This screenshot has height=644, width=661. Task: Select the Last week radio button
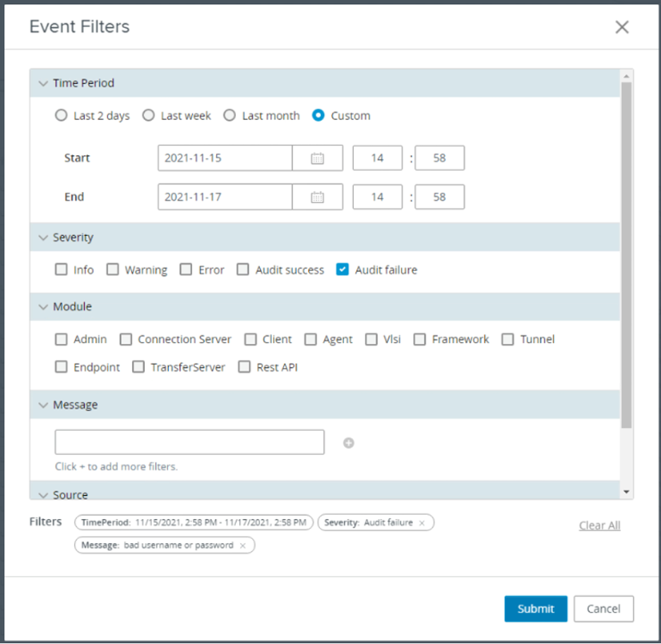148,116
